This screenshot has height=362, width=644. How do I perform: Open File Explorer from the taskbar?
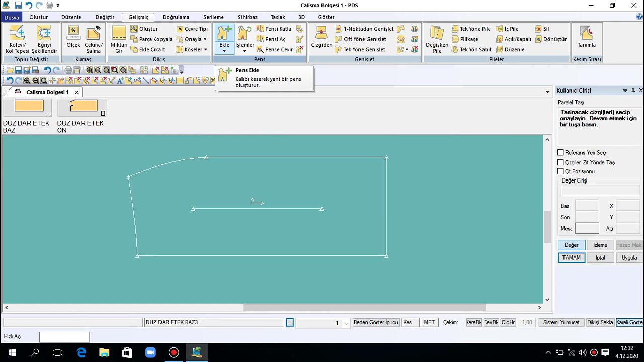click(104, 352)
